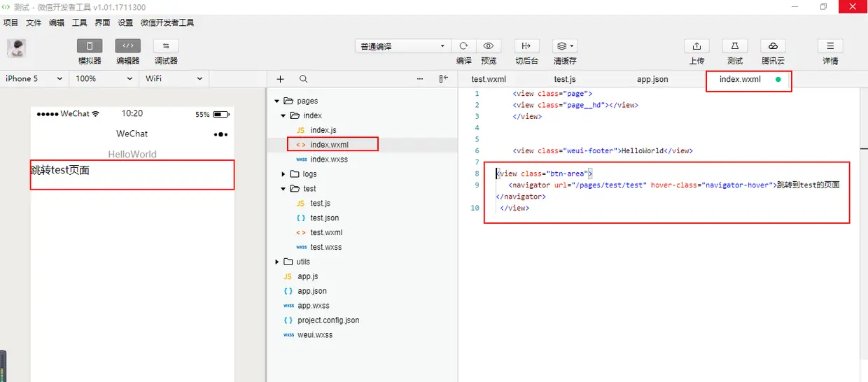Open index.wxss in file tree
Viewport: 868px width, 382px height.
click(329, 160)
